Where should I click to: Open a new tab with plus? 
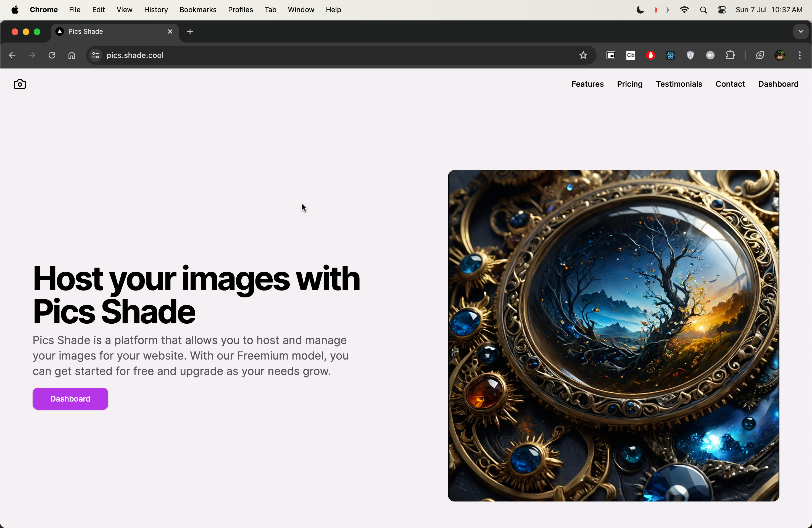[x=190, y=32]
